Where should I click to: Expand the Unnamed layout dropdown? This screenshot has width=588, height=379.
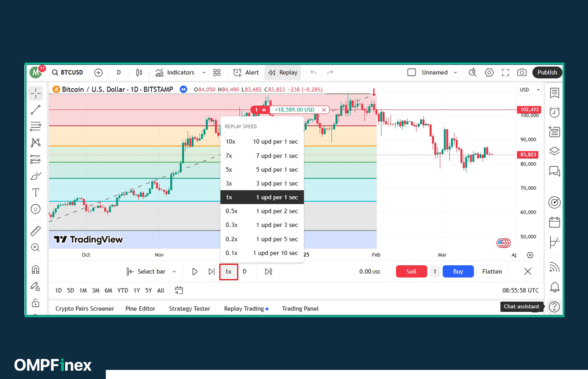coord(455,72)
